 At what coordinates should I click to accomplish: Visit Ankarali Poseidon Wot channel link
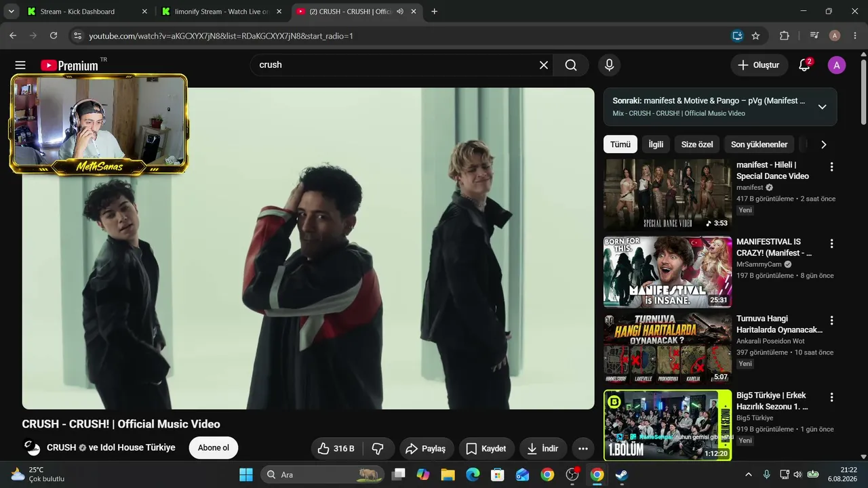(x=770, y=341)
